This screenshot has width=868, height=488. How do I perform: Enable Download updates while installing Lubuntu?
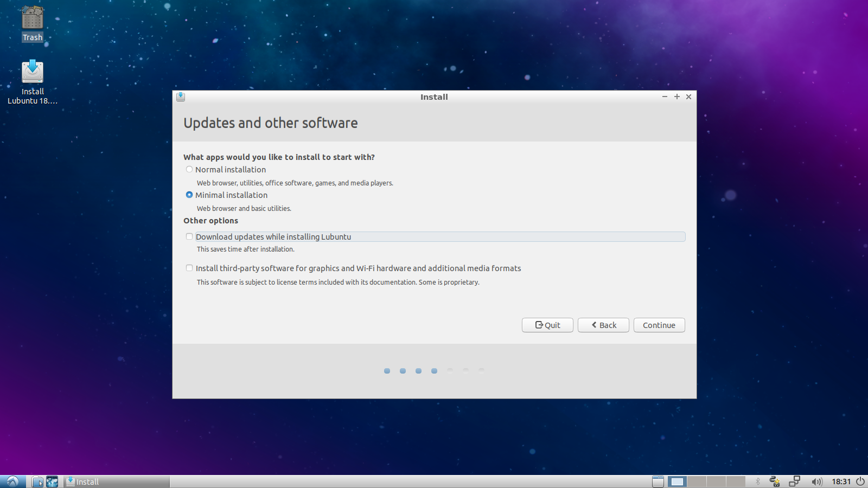click(189, 236)
